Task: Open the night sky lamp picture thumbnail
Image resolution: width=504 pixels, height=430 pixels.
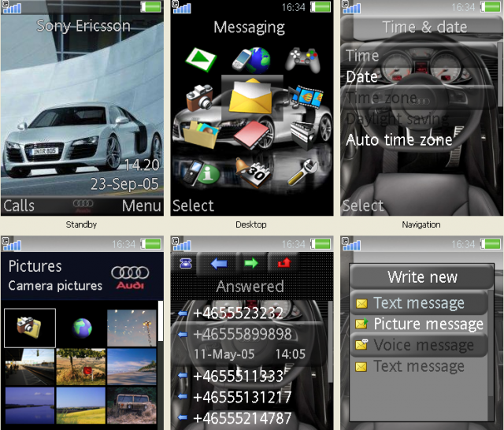Action: (132, 328)
